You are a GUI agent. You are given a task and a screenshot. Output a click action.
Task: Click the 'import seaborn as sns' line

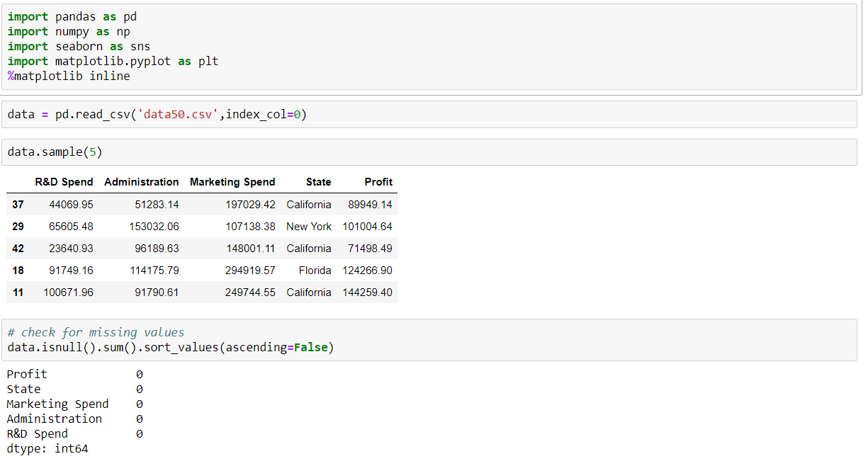click(79, 46)
